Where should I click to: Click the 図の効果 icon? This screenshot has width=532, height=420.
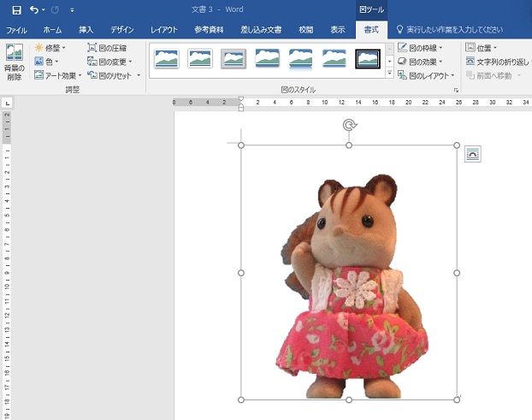(402, 61)
